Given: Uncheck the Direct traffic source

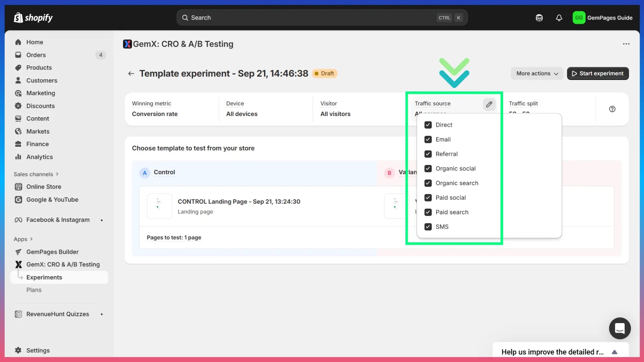Looking at the screenshot, I should pos(428,125).
